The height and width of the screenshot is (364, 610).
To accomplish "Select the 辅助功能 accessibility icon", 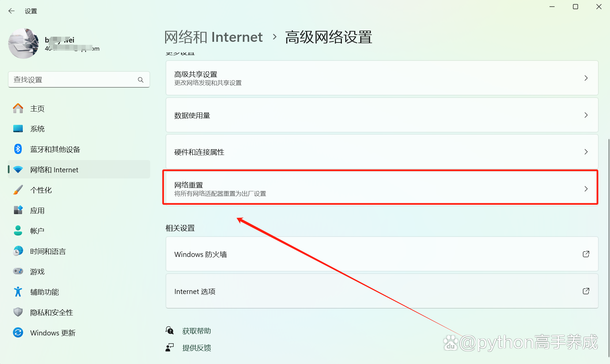I will 18,292.
